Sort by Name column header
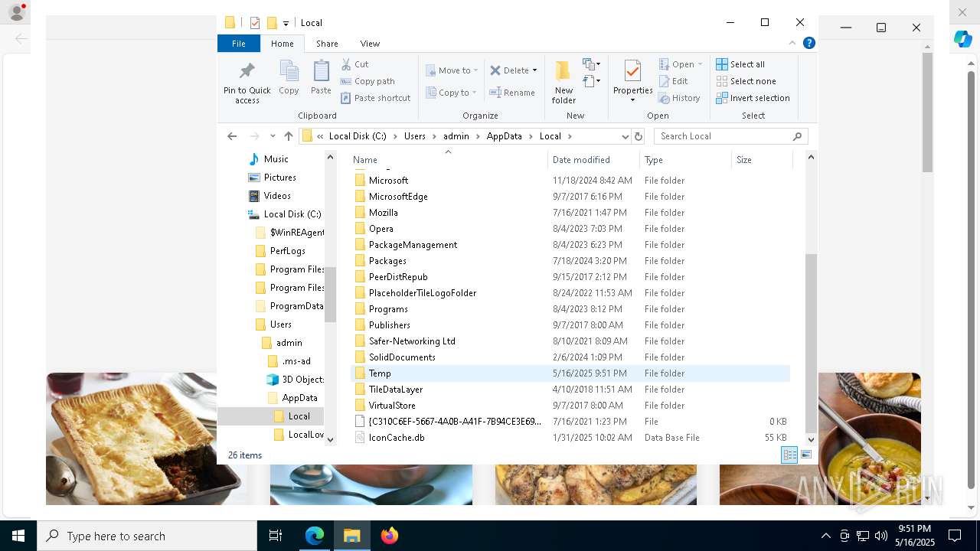This screenshot has width=980, height=551. (x=448, y=160)
